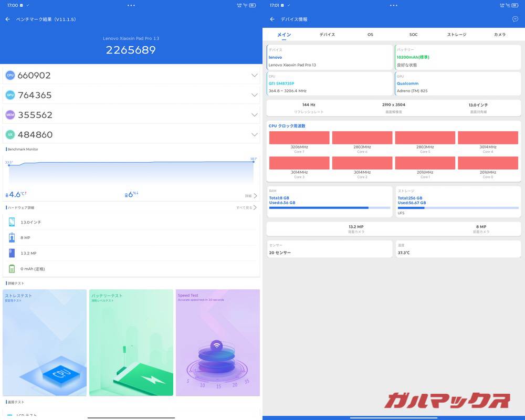Tap the UX score badge icon
Viewport: 525px width, 420px height.
tap(10, 134)
